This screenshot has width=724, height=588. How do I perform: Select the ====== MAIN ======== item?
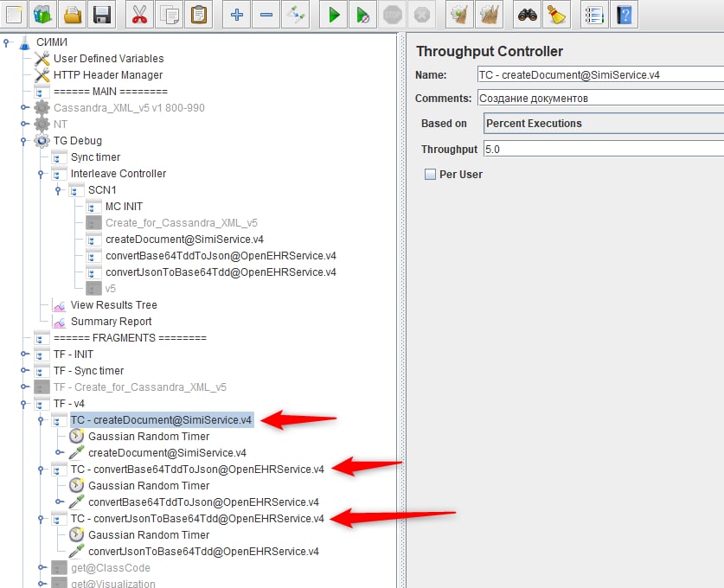pyautogui.click(x=111, y=92)
